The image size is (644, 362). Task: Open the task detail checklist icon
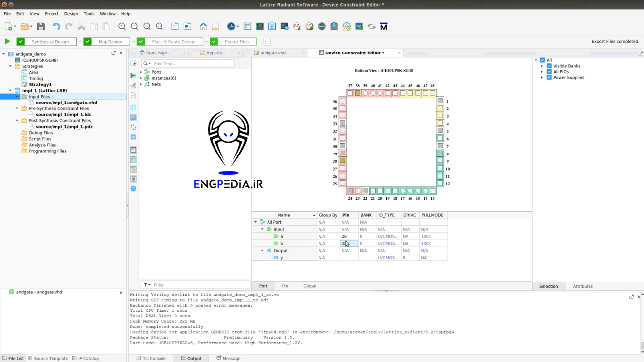coord(267,41)
